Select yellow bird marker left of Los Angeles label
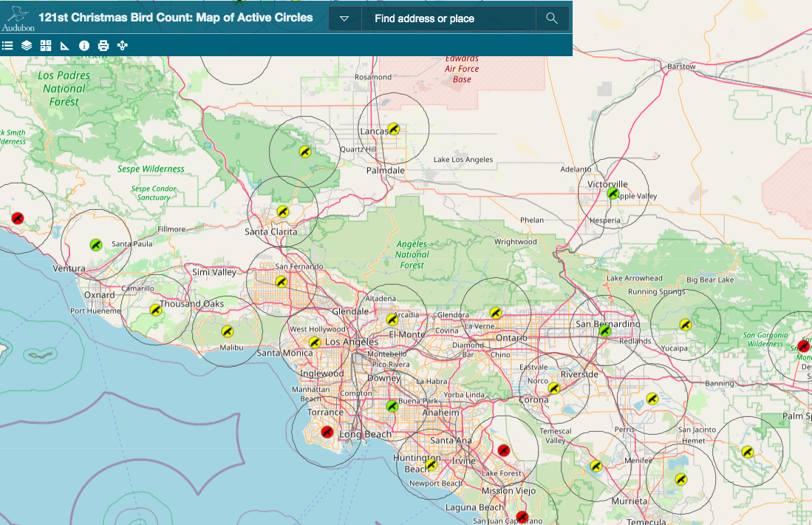This screenshot has height=525, width=812. tap(315, 342)
